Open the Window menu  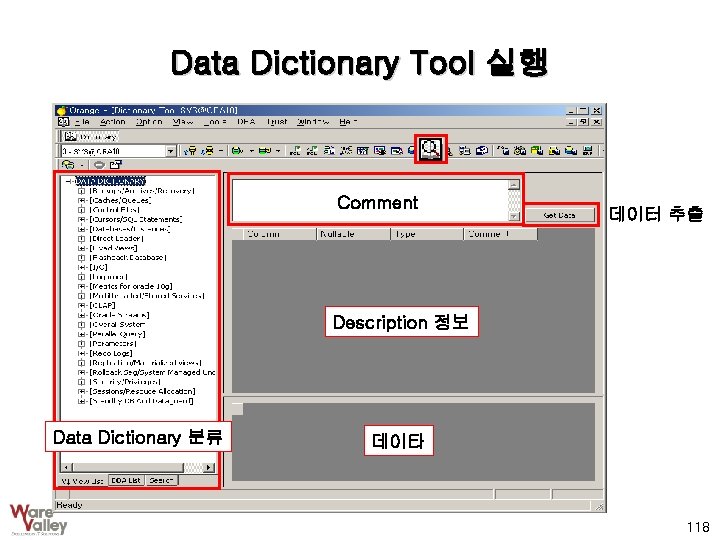pos(313,122)
